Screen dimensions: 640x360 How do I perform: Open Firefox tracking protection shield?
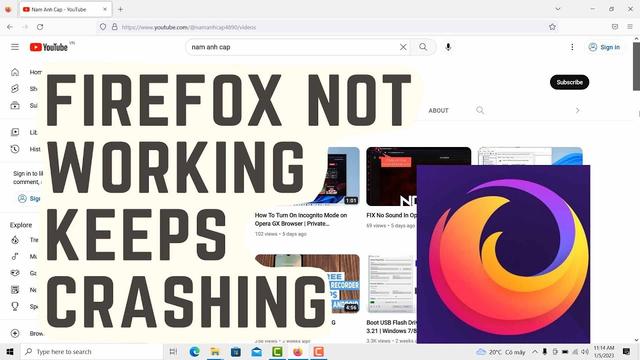click(x=103, y=27)
